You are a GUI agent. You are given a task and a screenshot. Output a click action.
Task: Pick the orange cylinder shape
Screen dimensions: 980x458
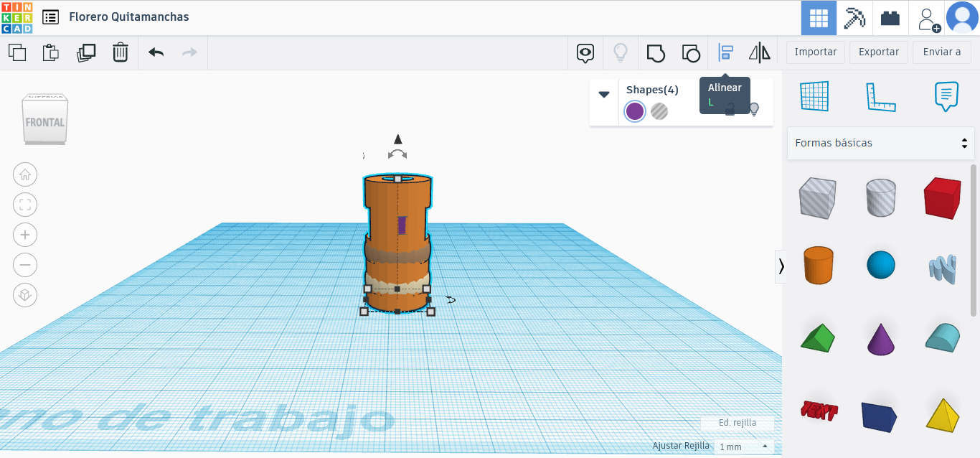[817, 266]
